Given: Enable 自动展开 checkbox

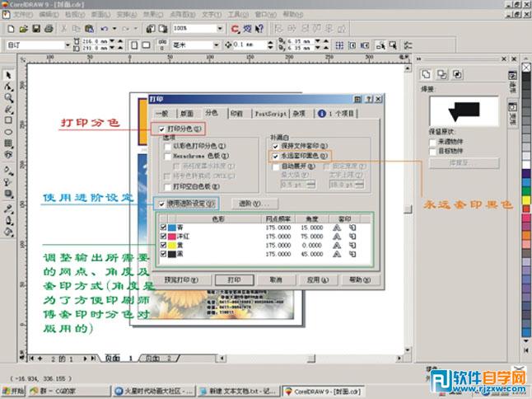Looking at the screenshot, I should [276, 167].
